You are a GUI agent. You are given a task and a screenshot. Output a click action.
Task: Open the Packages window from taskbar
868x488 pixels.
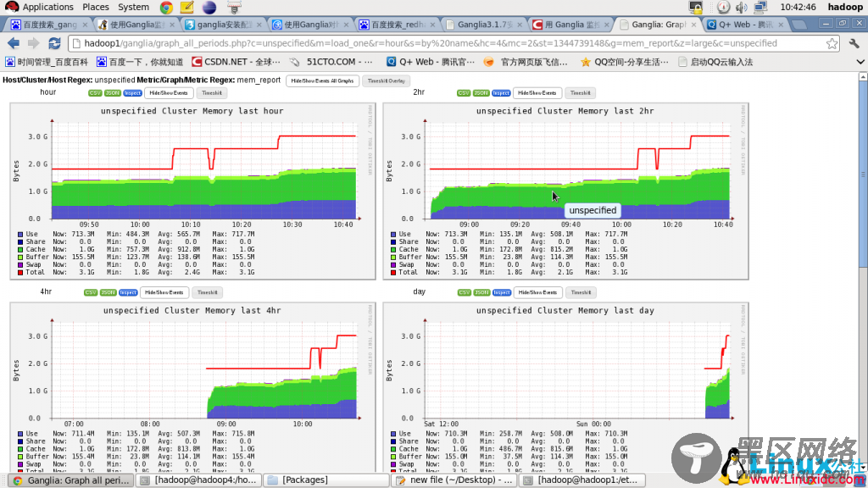tap(325, 480)
